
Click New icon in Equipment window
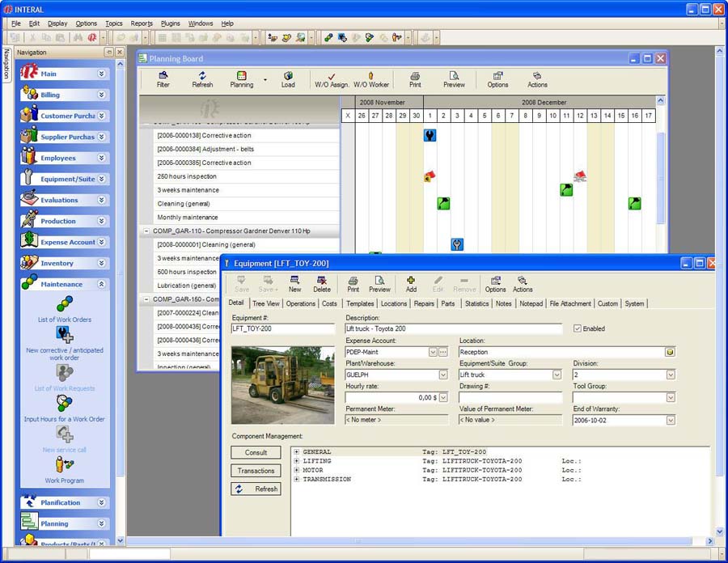click(294, 284)
